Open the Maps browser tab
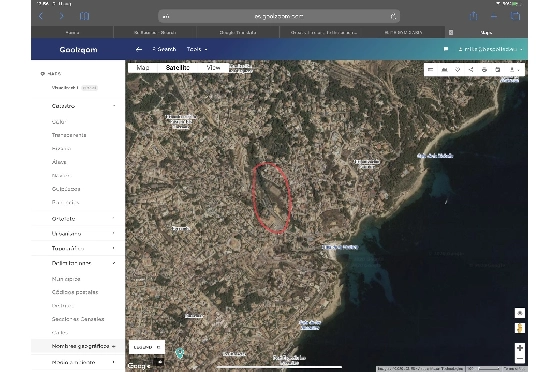Viewport: 560px width, 372px height. (486, 32)
